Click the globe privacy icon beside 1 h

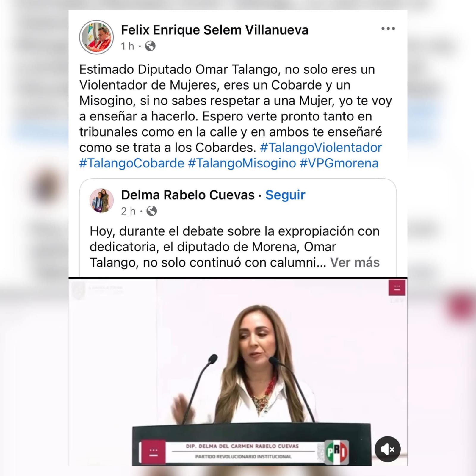point(150,46)
